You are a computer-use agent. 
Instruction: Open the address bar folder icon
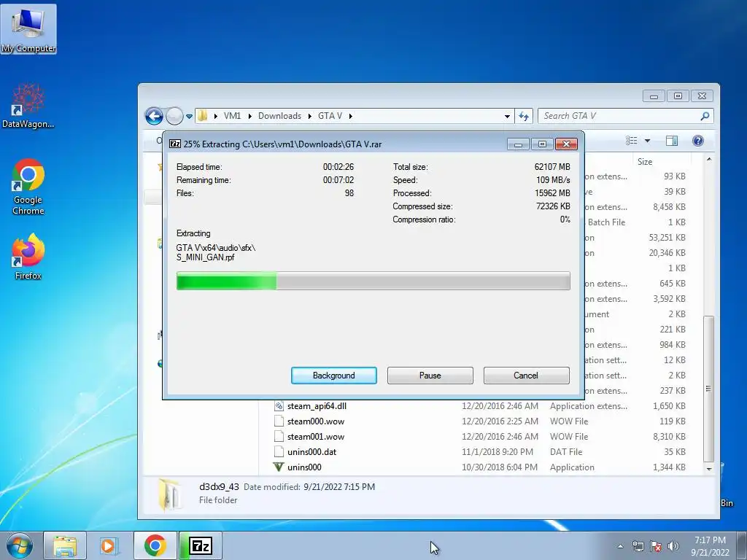203,116
